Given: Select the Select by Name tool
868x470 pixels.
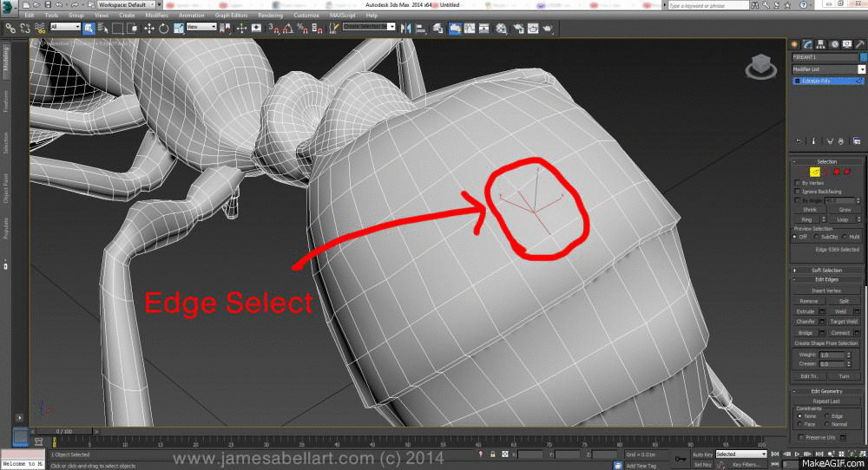Looking at the screenshot, I should click(x=102, y=27).
